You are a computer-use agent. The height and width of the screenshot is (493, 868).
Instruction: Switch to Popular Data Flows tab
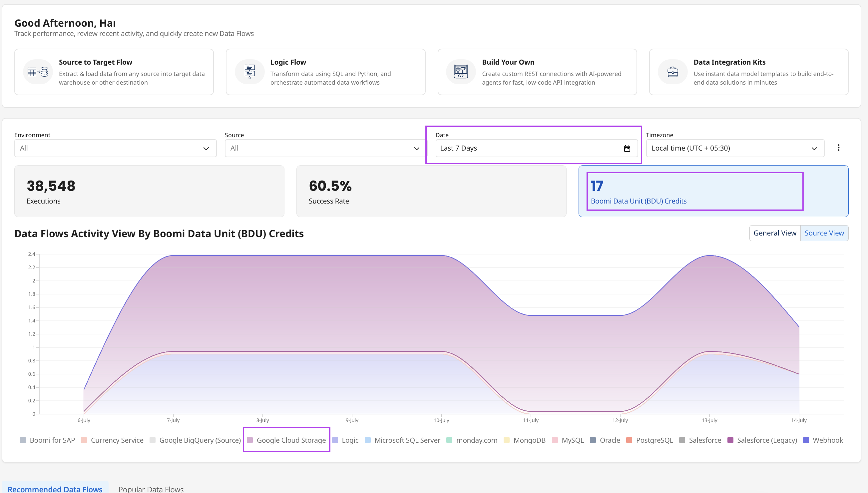tap(151, 489)
